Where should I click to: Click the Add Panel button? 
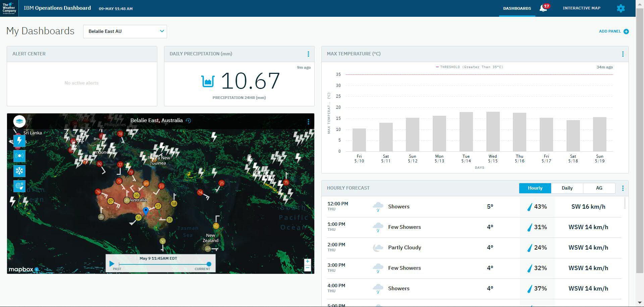[613, 31]
